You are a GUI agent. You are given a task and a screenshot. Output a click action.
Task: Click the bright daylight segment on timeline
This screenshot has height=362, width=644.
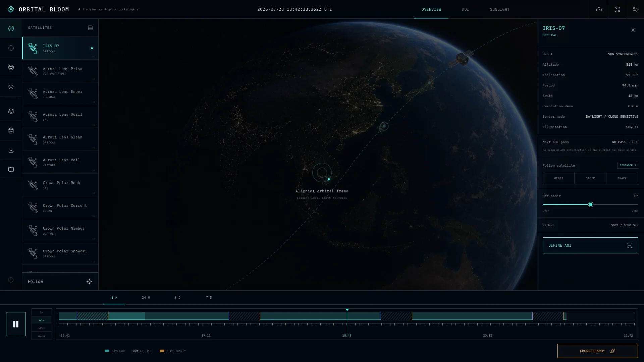point(126,316)
